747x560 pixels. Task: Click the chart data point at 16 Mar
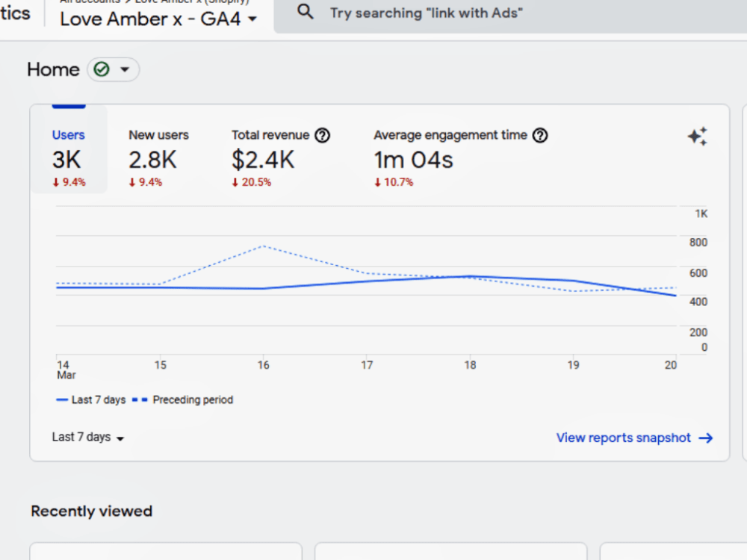coord(264,288)
